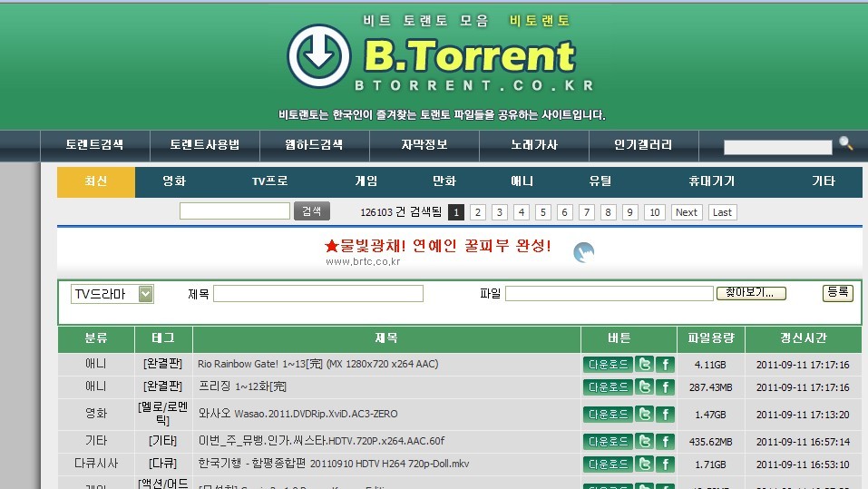Share Rio Rainbow Gate row on Twitter
The width and height of the screenshot is (868, 489).
(x=644, y=365)
